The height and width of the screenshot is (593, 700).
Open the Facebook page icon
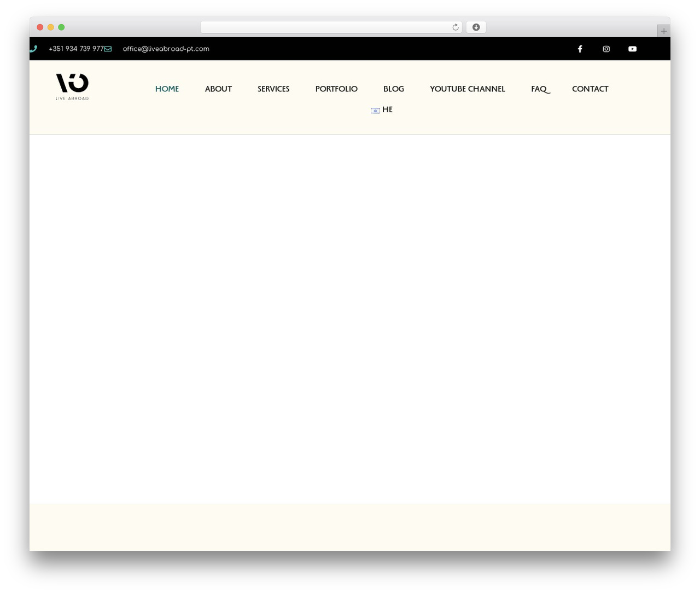point(580,49)
